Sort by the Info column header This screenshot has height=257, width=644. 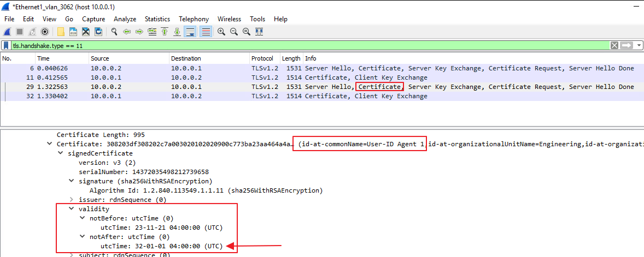473,58
